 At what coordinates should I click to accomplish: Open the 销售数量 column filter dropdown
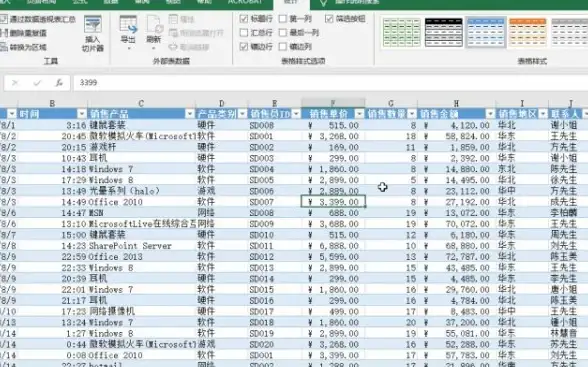click(x=412, y=114)
